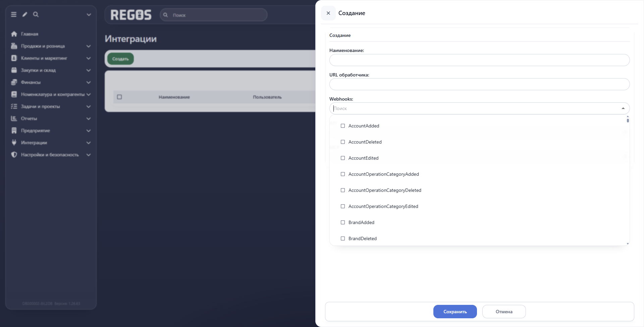The width and height of the screenshot is (644, 327).
Task: Check the AccountAdded webhook checkbox
Action: point(343,126)
